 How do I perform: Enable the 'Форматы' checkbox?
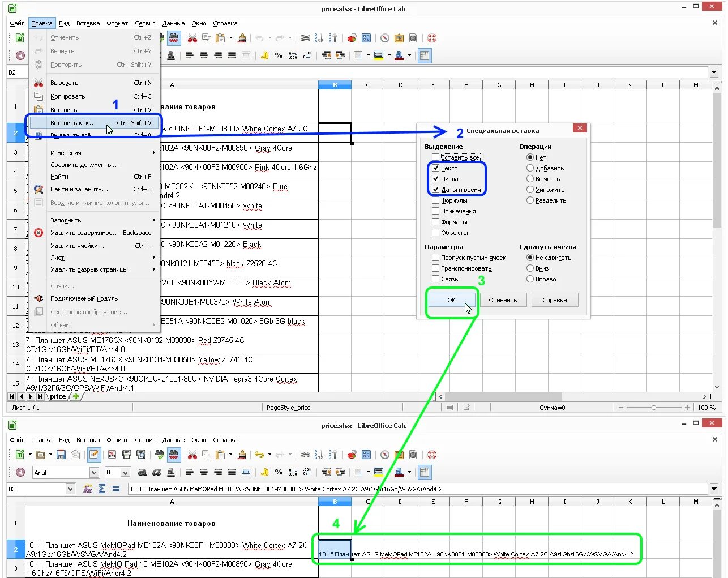[435, 222]
